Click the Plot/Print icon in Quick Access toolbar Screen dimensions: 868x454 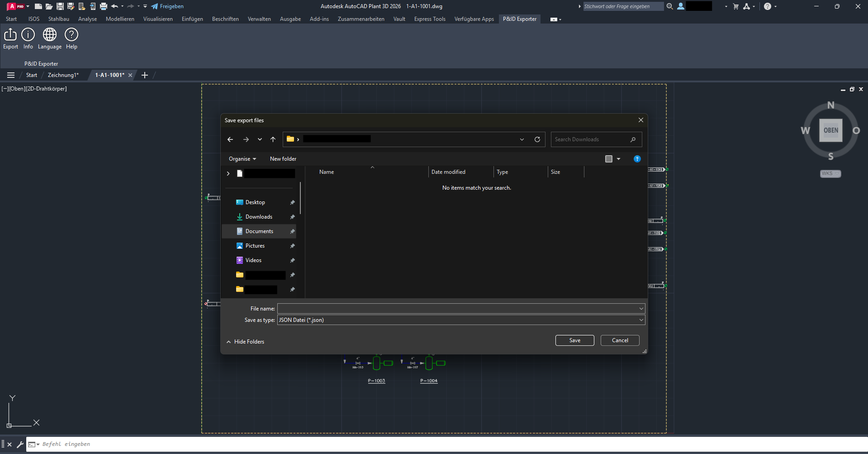[103, 6]
